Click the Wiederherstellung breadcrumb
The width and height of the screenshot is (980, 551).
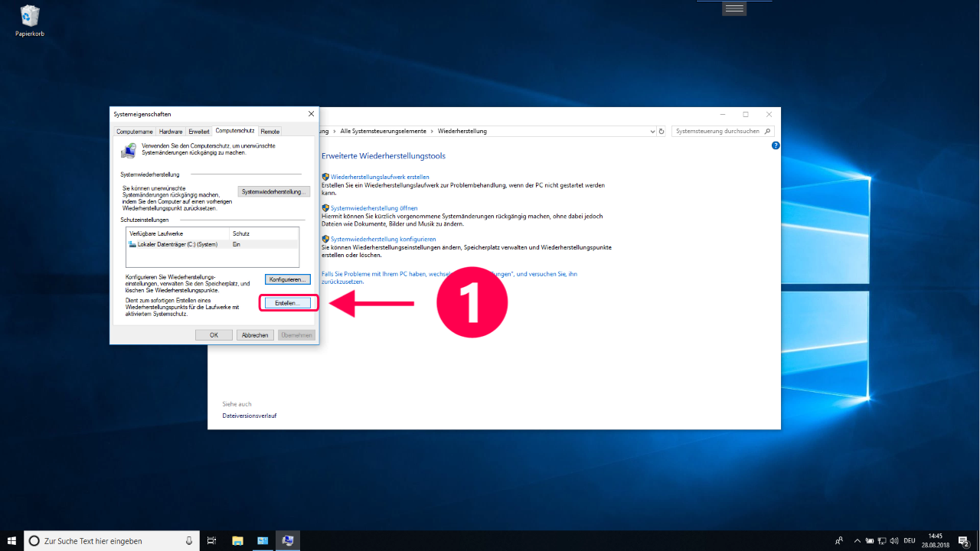pos(462,131)
